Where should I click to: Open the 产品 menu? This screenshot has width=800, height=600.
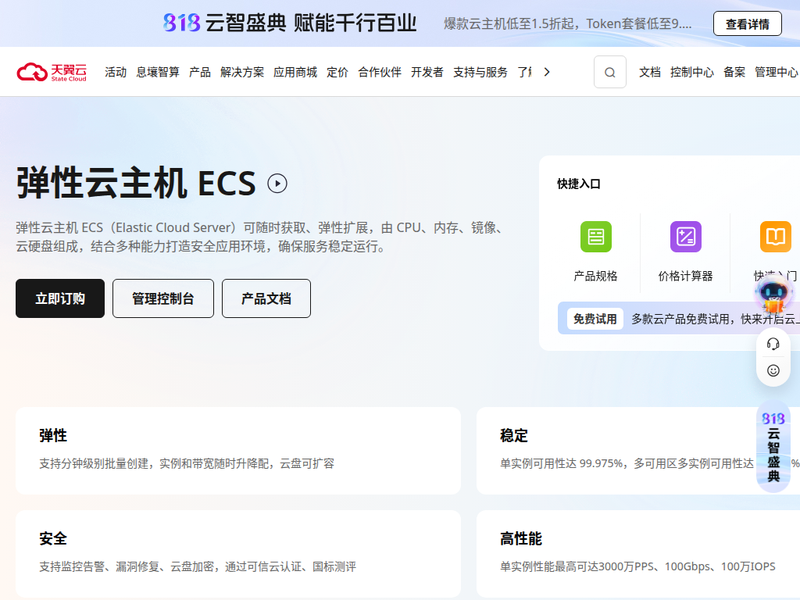[199, 72]
